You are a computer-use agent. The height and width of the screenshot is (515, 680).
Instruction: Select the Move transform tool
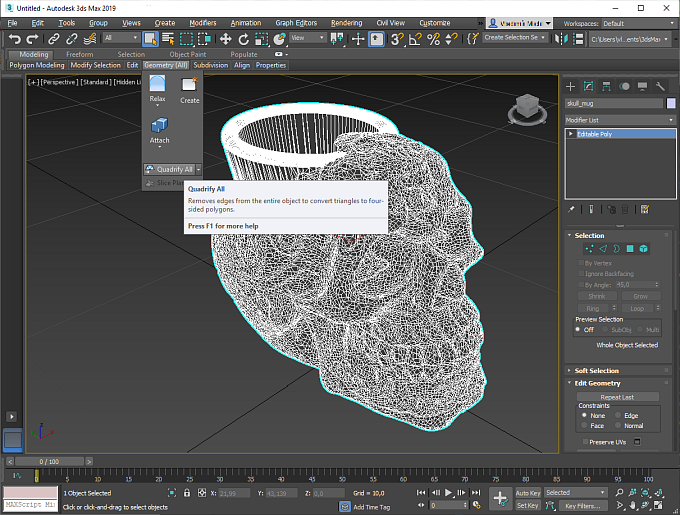click(x=226, y=39)
